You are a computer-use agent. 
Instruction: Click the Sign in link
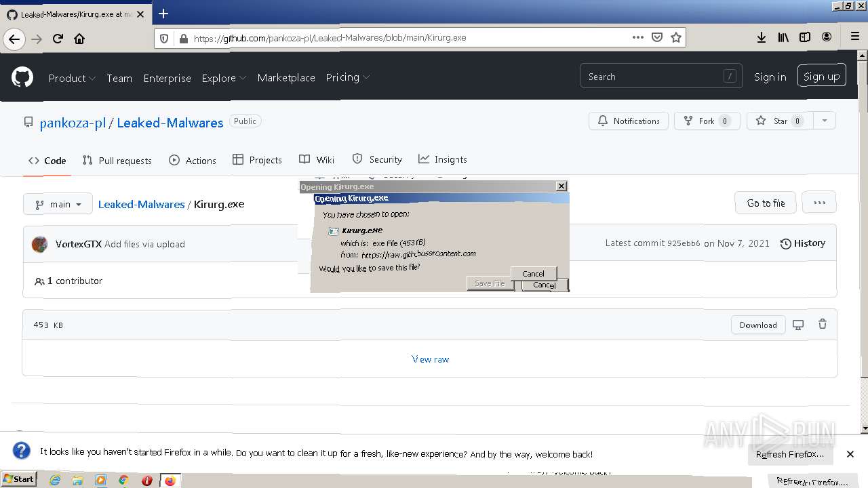click(x=770, y=77)
